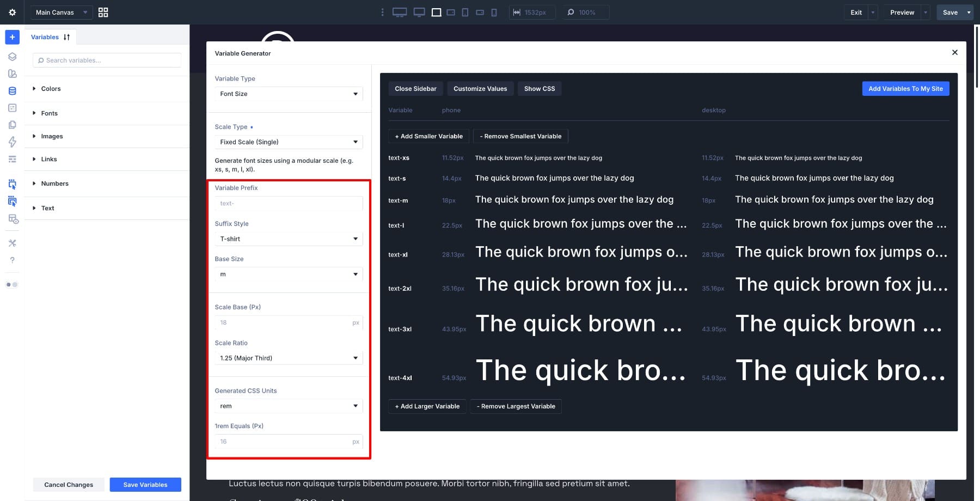Image resolution: width=980 pixels, height=501 pixels.
Task: Click Save Variables button
Action: pyautogui.click(x=145, y=485)
